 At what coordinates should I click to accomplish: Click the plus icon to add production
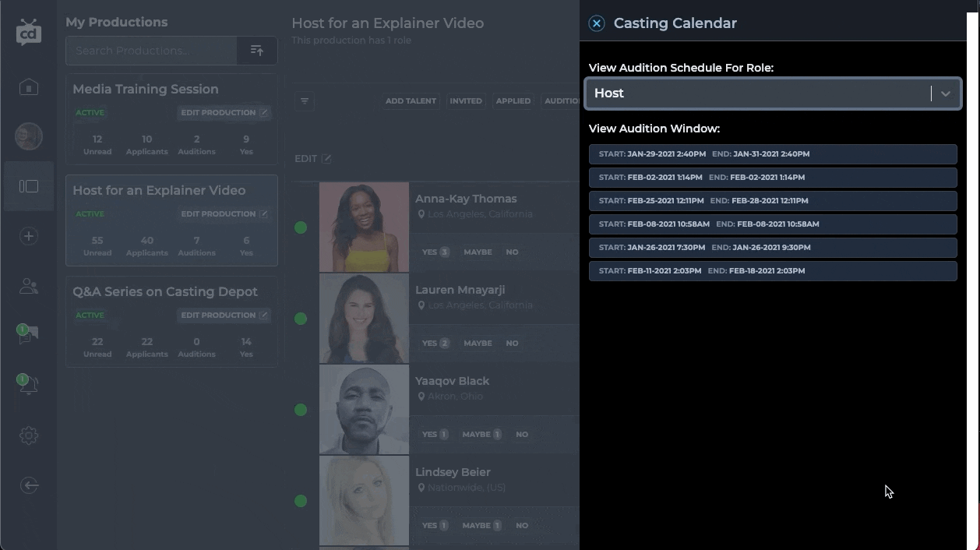29,236
